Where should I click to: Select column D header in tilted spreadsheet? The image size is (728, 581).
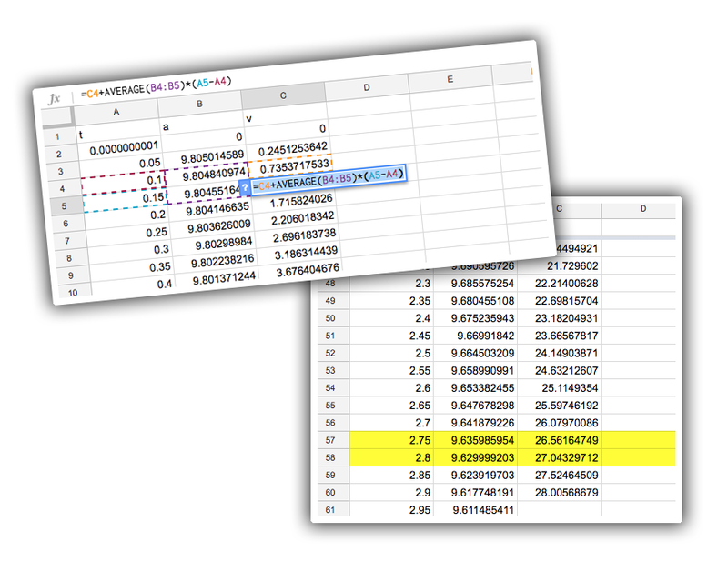pyautogui.click(x=367, y=87)
